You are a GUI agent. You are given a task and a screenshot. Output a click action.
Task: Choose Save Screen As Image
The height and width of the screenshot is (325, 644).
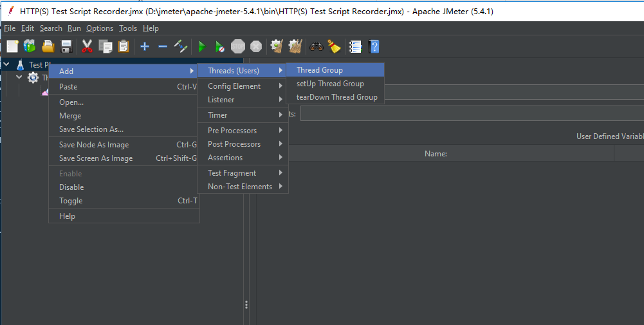click(x=124, y=158)
